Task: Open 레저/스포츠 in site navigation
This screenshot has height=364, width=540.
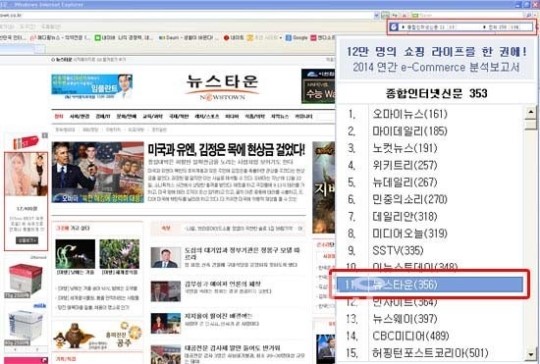Action: (207, 116)
